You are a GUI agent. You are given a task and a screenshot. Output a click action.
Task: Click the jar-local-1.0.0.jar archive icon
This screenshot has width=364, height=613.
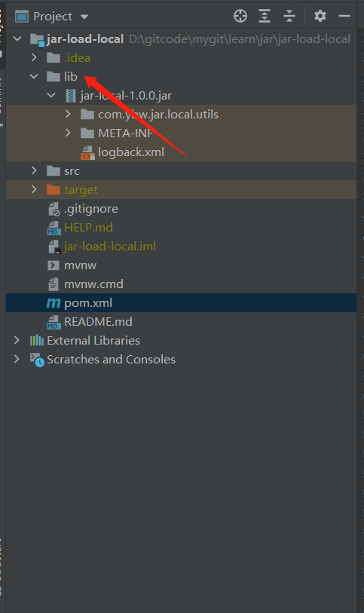pyautogui.click(x=71, y=96)
